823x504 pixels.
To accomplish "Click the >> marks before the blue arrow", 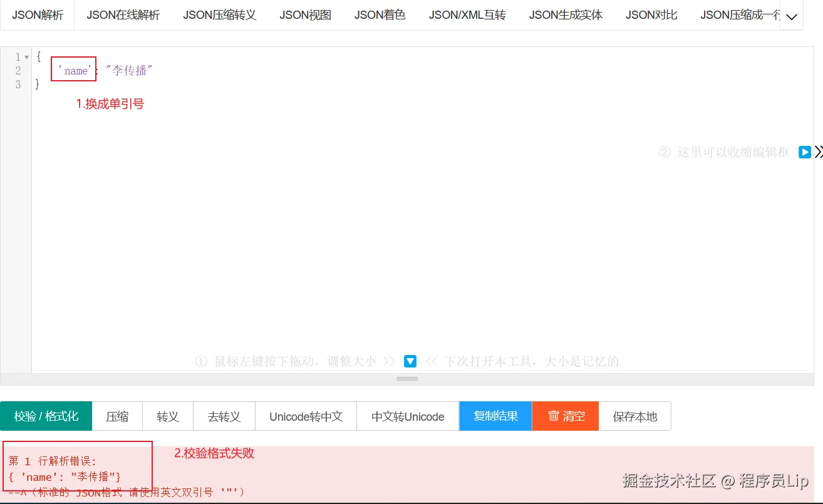I will [x=389, y=361].
